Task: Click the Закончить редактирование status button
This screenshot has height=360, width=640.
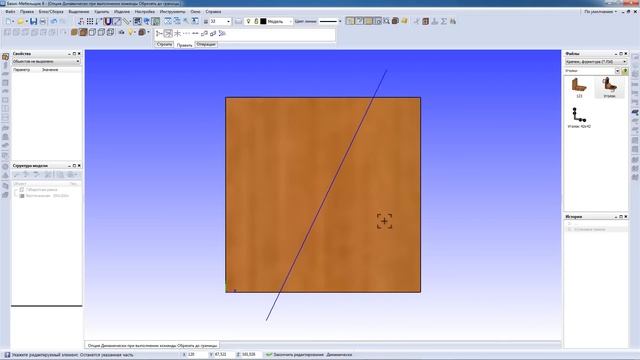Action: coord(296,355)
